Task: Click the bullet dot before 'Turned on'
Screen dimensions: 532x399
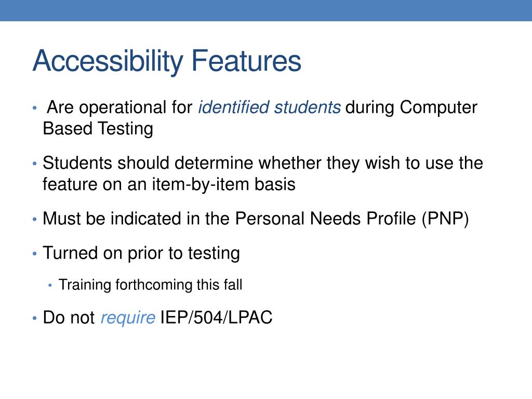Action: pos(34,254)
